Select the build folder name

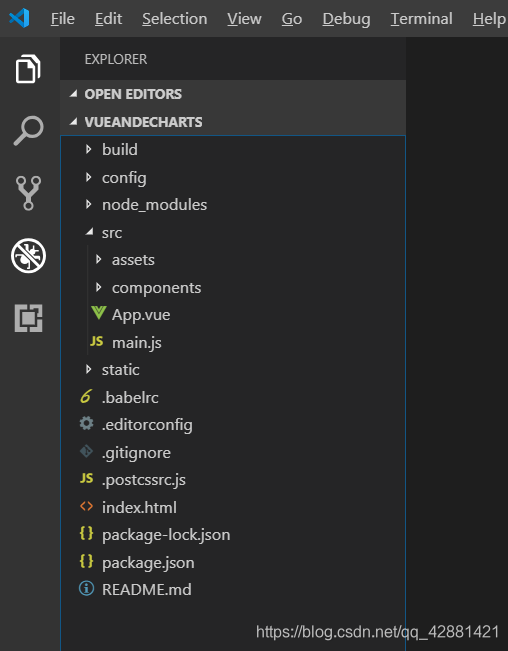click(120, 149)
